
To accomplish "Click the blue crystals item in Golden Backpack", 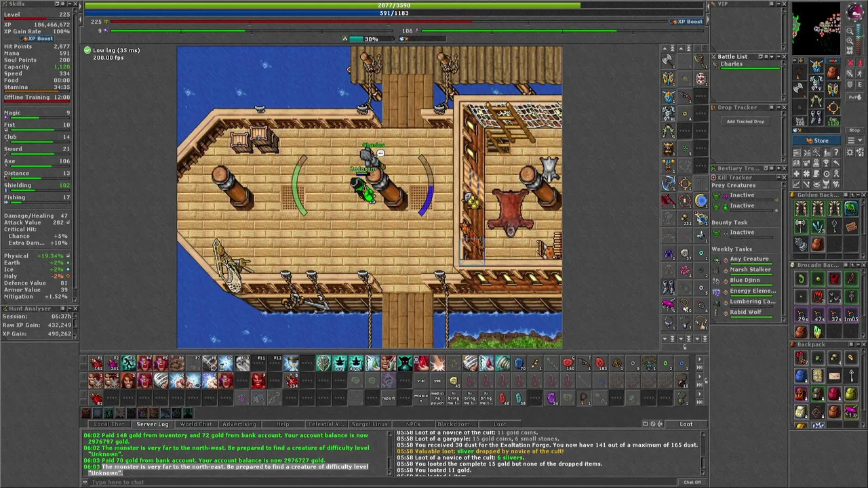I will tap(818, 225).
